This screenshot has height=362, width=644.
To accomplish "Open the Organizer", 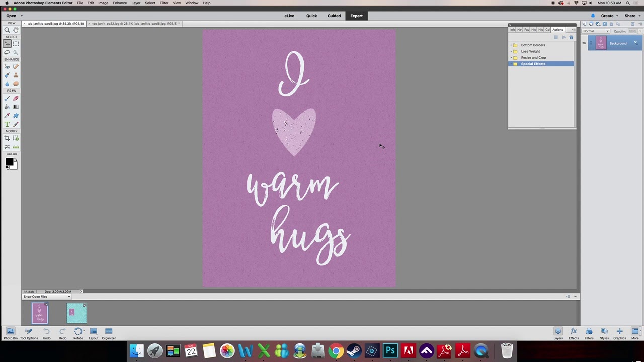I will pos(109,333).
